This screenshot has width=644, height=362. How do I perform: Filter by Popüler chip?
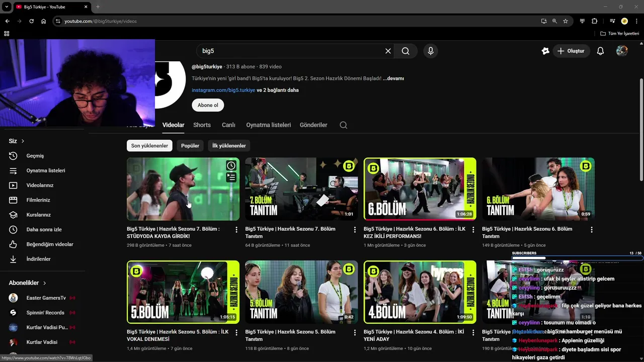(190, 146)
